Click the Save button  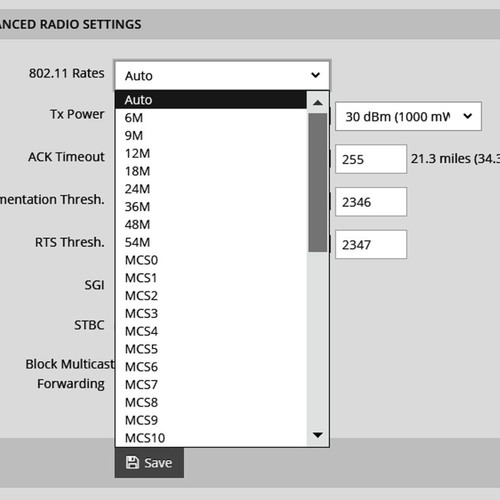click(x=149, y=463)
